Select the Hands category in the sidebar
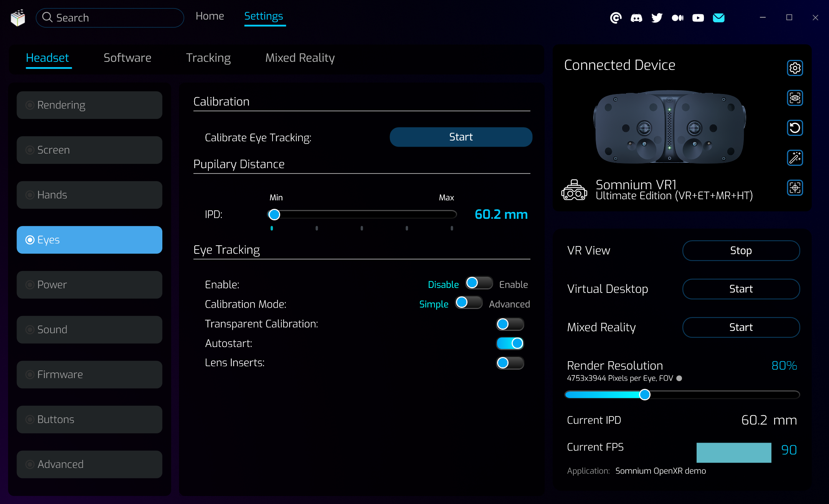 pyautogui.click(x=89, y=195)
